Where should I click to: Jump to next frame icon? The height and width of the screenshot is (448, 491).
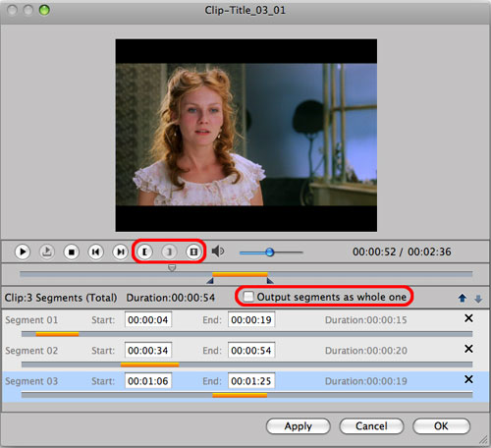pyautogui.click(x=120, y=252)
